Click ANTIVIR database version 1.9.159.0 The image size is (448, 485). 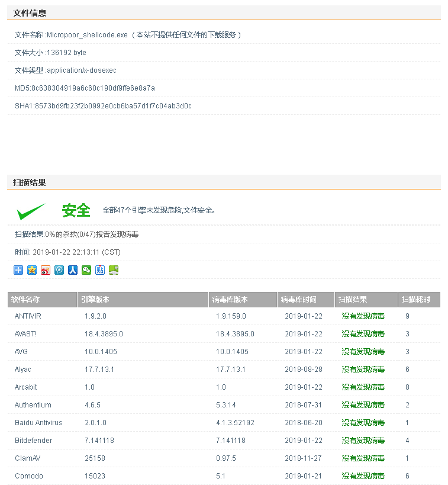pos(231,316)
